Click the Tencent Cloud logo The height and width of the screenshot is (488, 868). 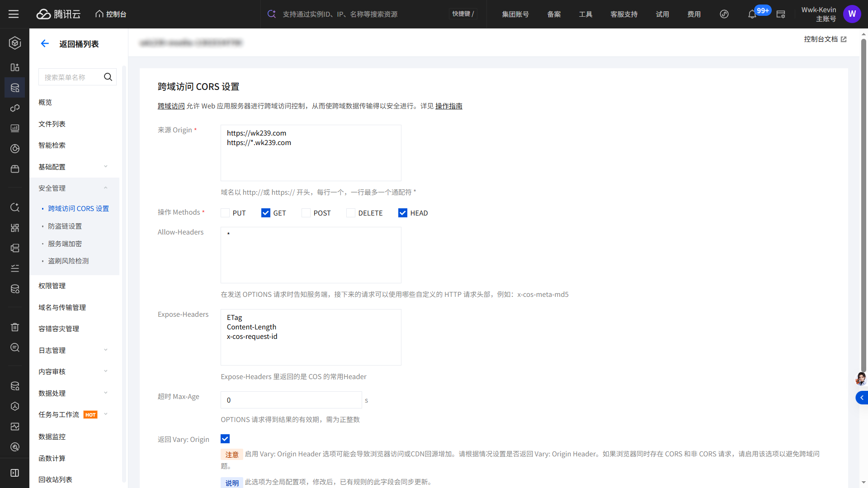(58, 14)
